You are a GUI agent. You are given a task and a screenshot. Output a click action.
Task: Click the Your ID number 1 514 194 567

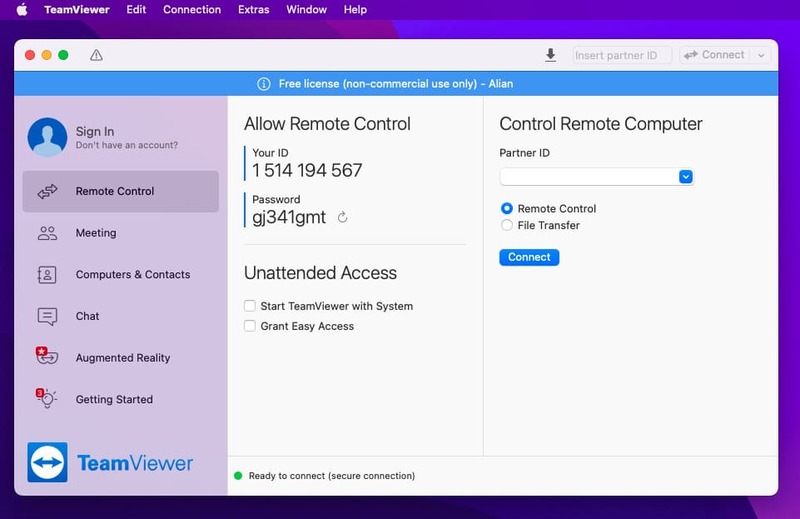pos(307,170)
